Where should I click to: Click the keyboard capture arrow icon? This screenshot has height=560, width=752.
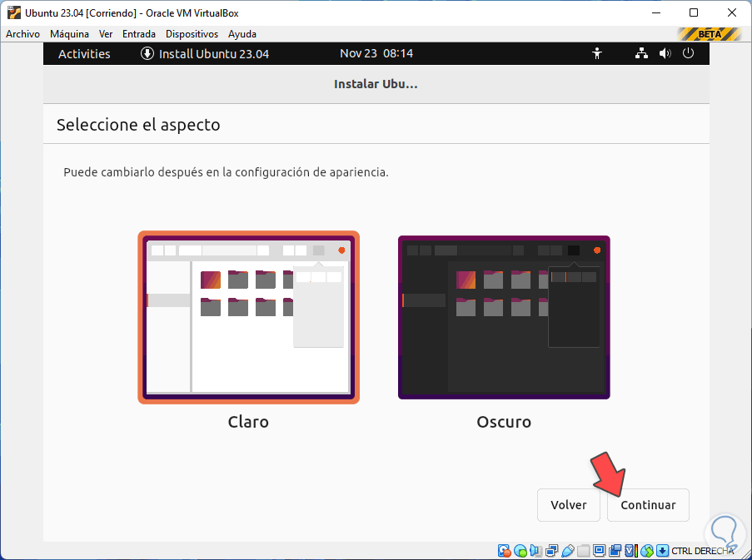point(663,551)
